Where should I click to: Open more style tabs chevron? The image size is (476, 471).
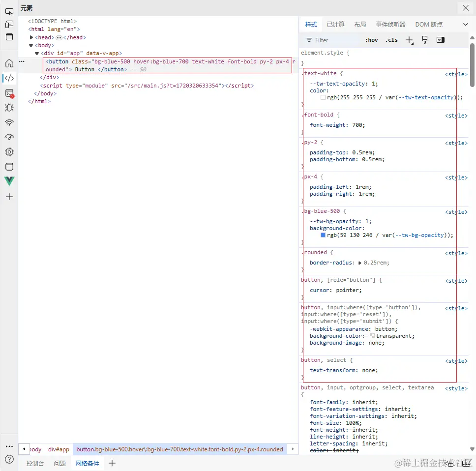pos(465,24)
